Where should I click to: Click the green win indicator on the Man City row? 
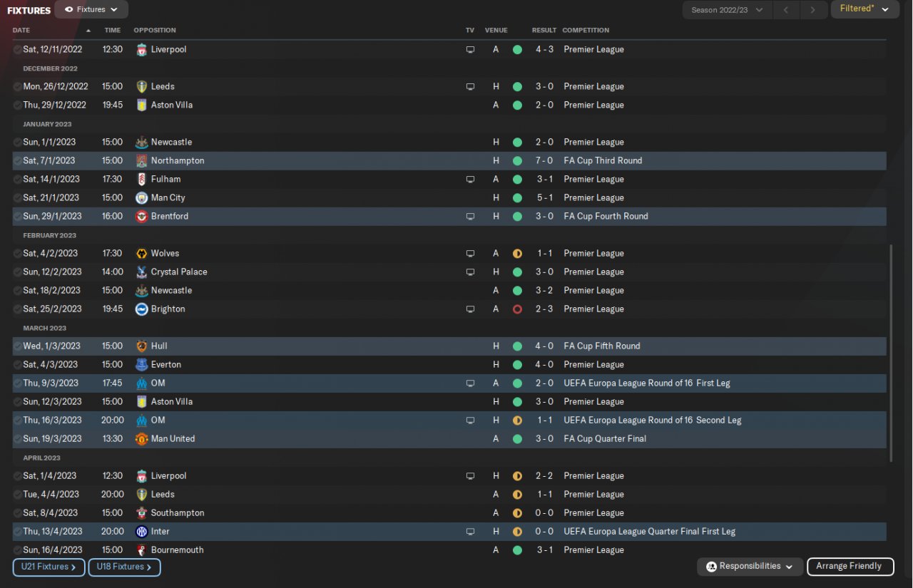click(517, 198)
